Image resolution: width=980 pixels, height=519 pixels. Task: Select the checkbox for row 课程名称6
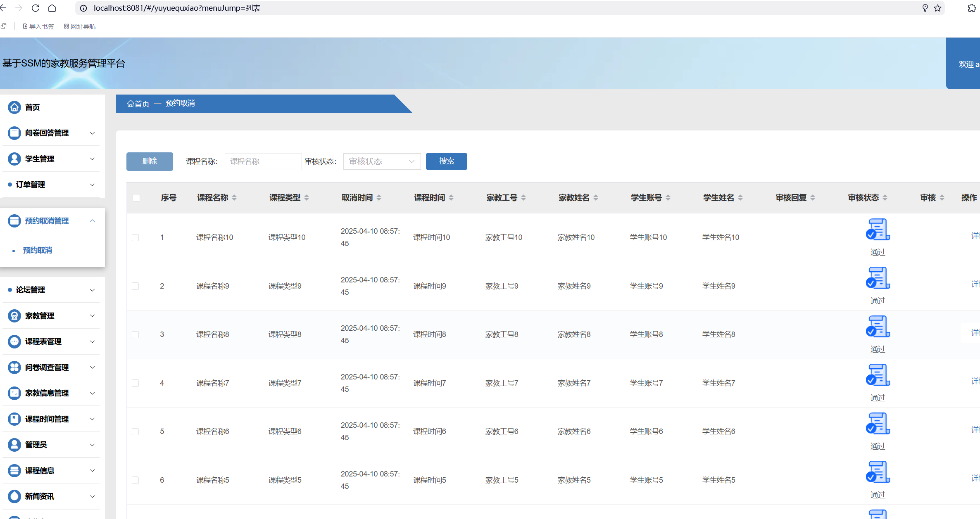tap(135, 431)
